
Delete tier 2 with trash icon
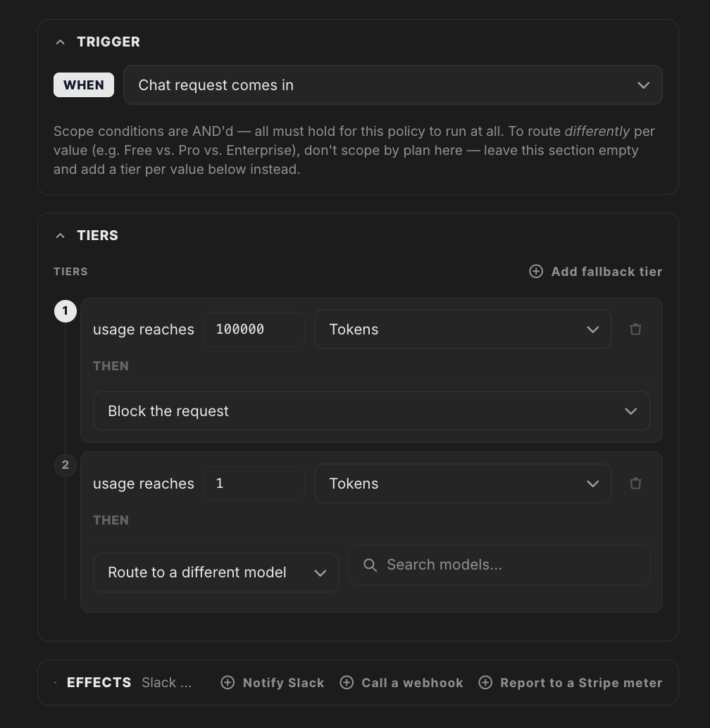point(635,483)
